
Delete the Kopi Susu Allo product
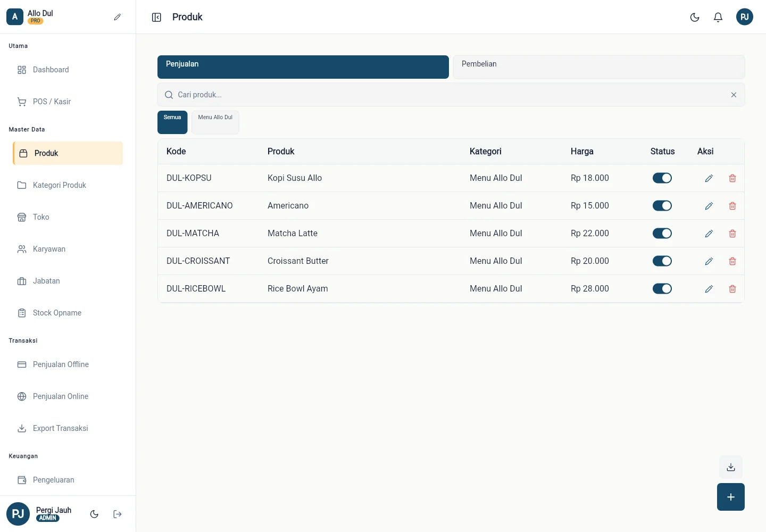pos(732,178)
